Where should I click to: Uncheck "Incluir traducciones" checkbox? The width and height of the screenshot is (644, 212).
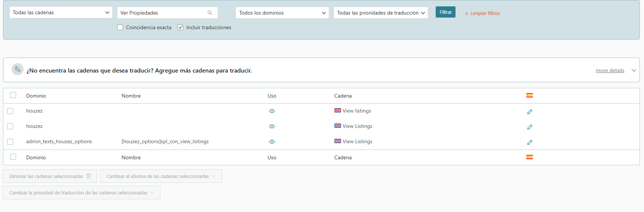[180, 27]
